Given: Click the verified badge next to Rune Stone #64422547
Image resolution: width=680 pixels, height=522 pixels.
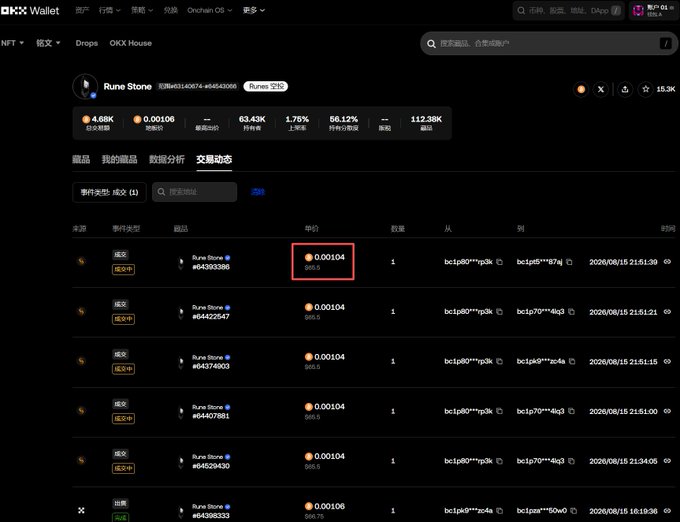Looking at the screenshot, I should point(228,307).
